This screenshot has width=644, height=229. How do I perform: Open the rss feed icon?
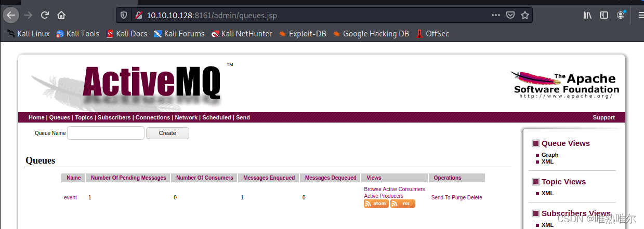coord(403,204)
